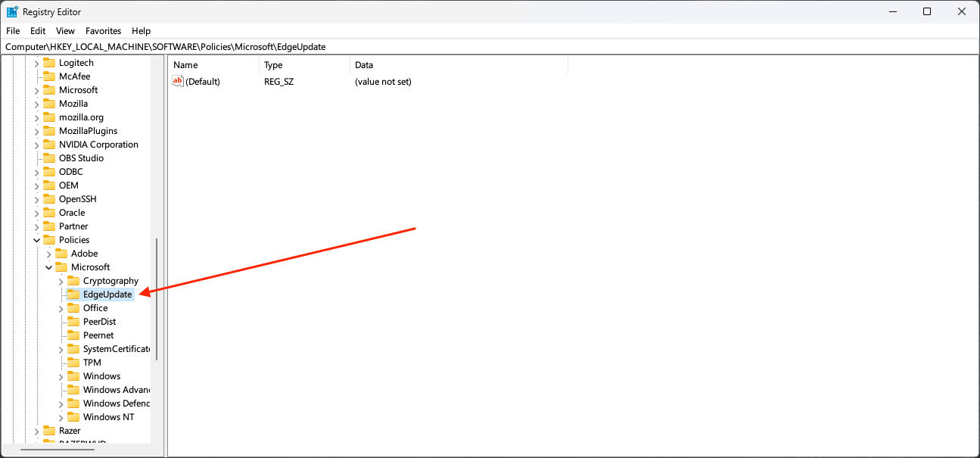
Task: Expand the NVIDIA Corporation key
Action: (36, 145)
